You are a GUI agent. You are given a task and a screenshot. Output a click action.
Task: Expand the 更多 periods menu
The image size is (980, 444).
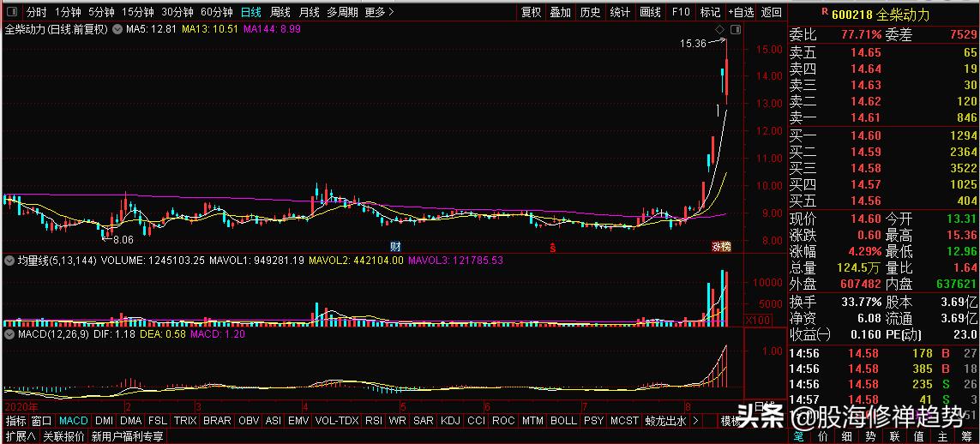pos(379,12)
